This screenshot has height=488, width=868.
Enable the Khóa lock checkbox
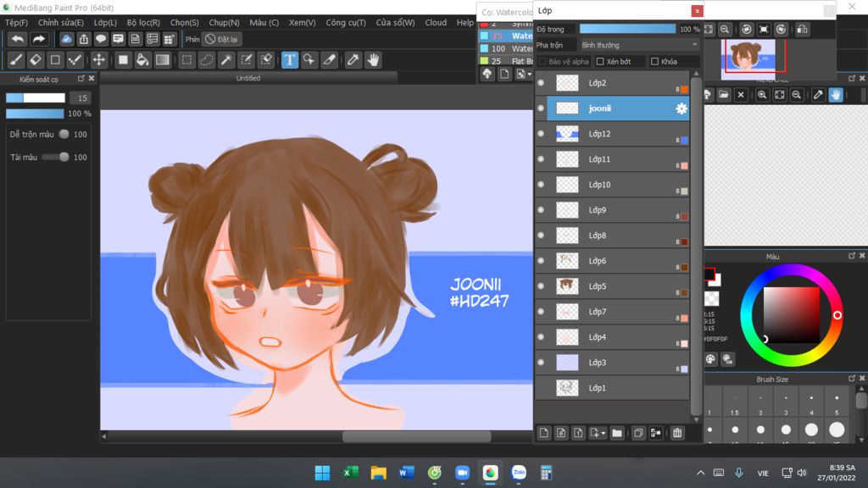click(x=655, y=61)
